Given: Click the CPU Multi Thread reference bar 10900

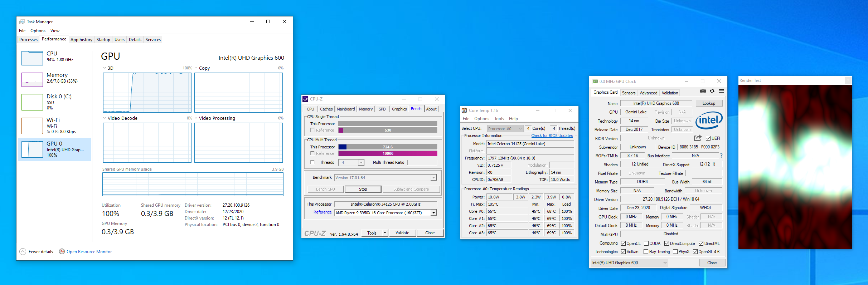Looking at the screenshot, I should click(x=388, y=153).
